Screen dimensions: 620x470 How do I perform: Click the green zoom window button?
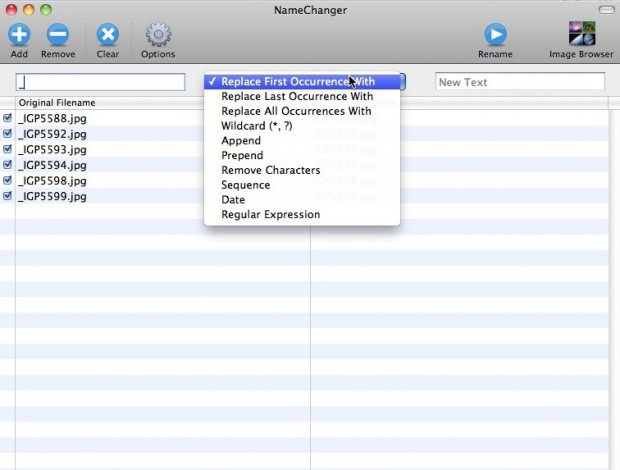click(46, 9)
